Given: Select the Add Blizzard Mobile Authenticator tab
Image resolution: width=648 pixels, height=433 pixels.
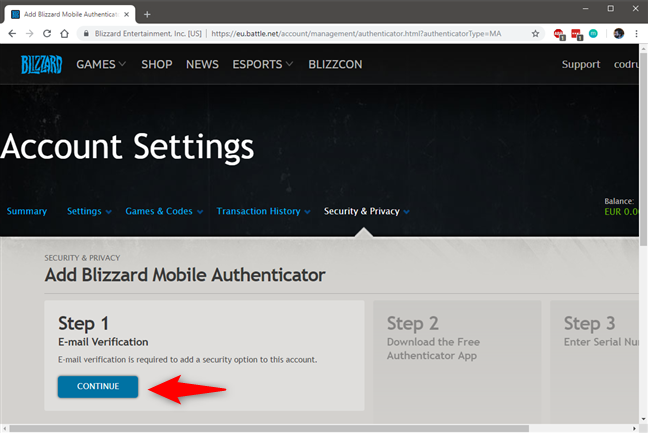Looking at the screenshot, I should [69, 14].
